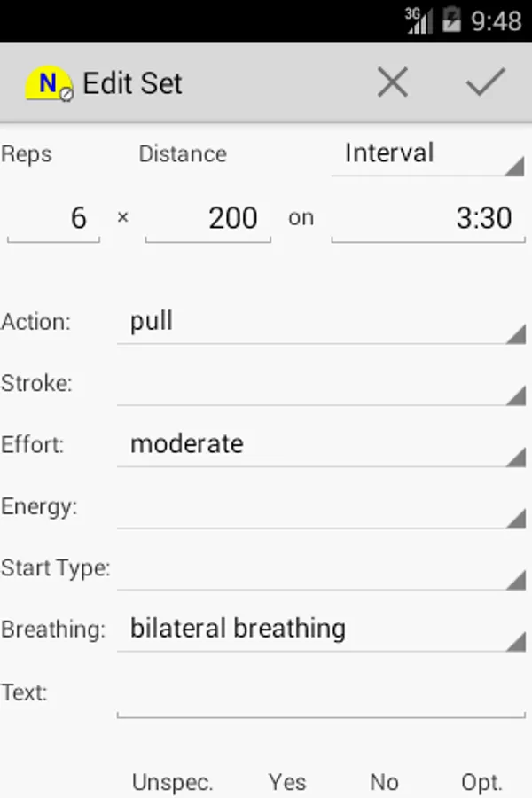Screen dimensions: 532x798
Task: Edit the interval time field 3:30
Action: click(x=428, y=218)
